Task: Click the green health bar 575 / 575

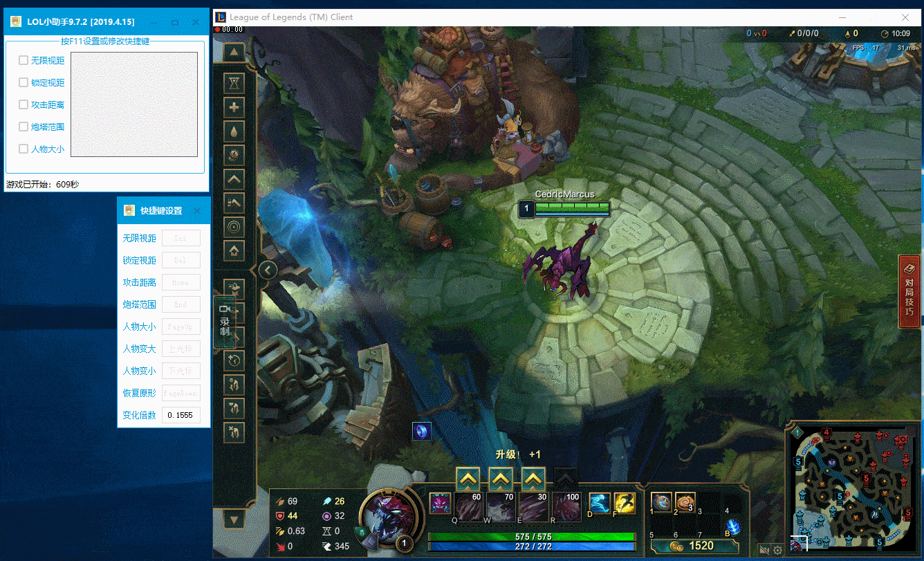Action: tap(532, 537)
